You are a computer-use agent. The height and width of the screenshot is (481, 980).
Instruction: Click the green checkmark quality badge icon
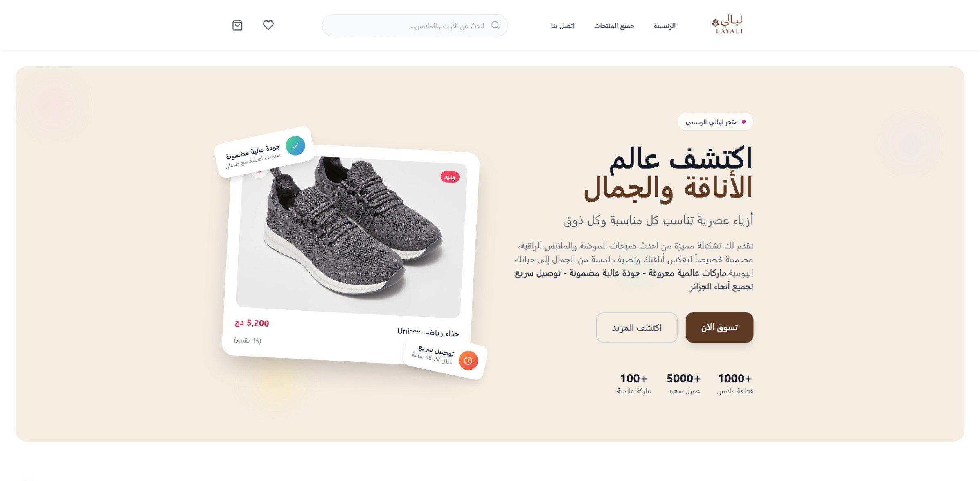click(295, 146)
